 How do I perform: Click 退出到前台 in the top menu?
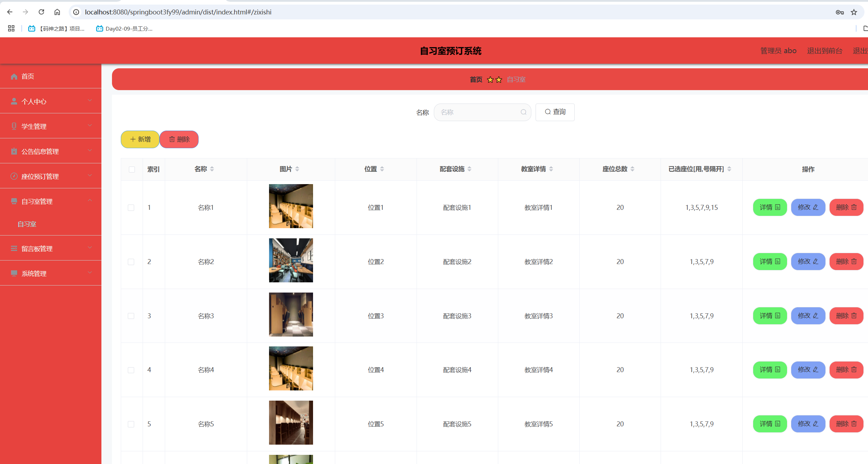pos(825,50)
